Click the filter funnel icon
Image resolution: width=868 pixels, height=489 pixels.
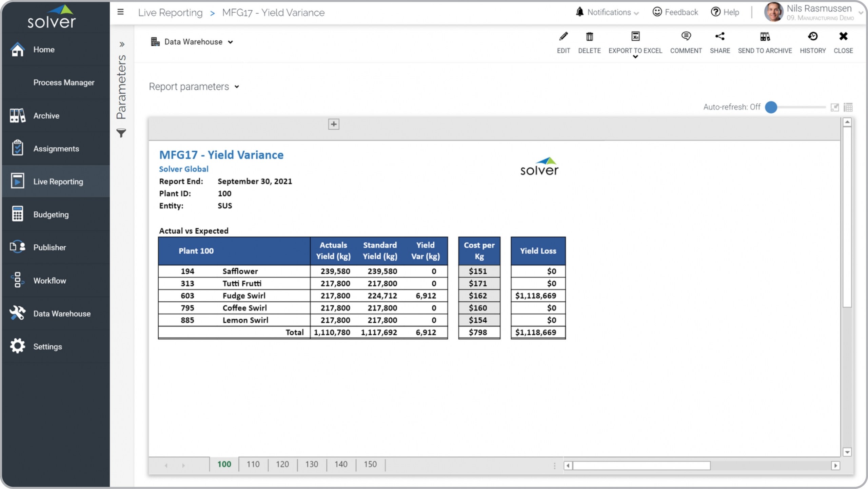(121, 133)
